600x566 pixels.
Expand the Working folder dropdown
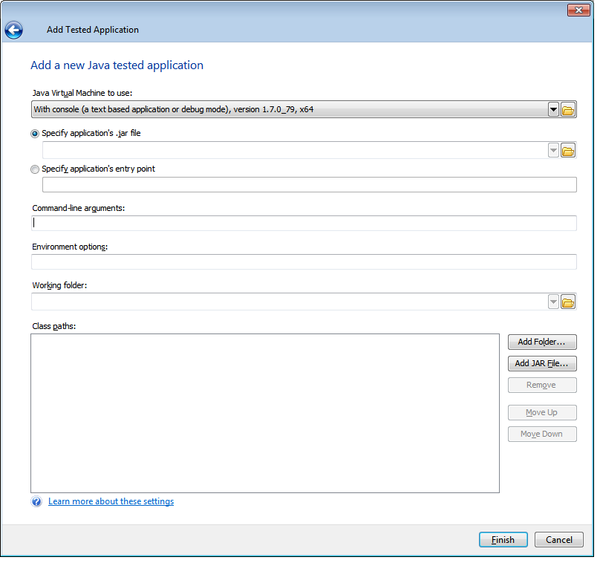point(552,301)
